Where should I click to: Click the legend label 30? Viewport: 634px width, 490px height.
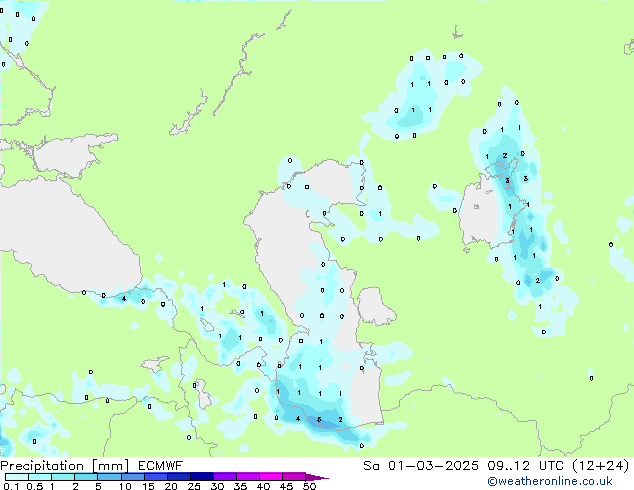click(x=217, y=486)
